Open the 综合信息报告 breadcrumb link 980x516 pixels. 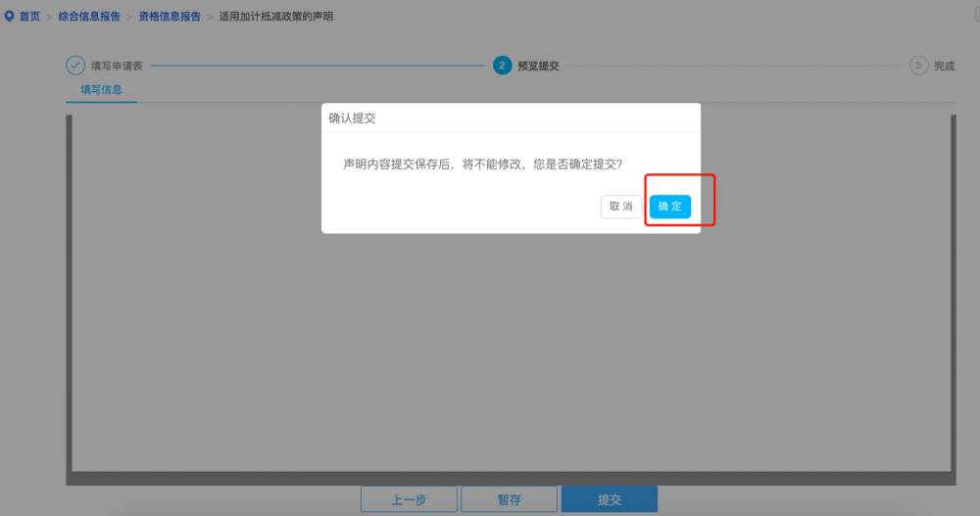click(89, 17)
